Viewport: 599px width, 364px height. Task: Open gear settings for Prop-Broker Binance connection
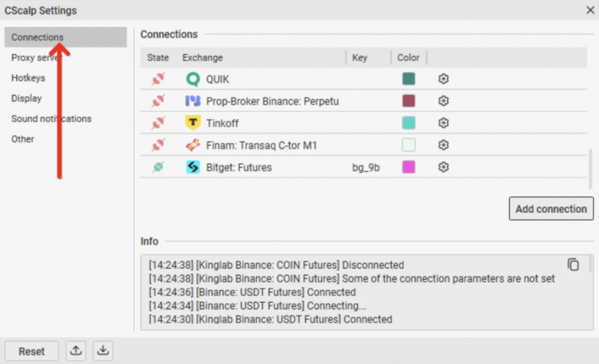coord(443,101)
